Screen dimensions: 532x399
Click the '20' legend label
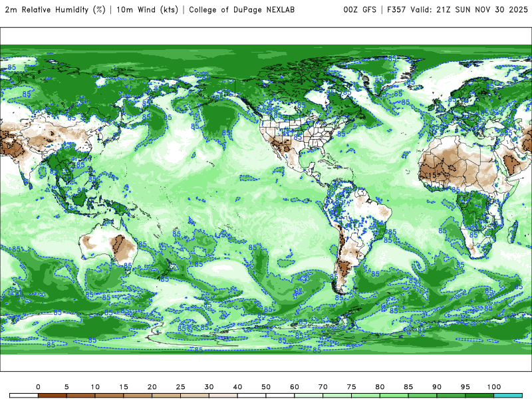click(152, 387)
